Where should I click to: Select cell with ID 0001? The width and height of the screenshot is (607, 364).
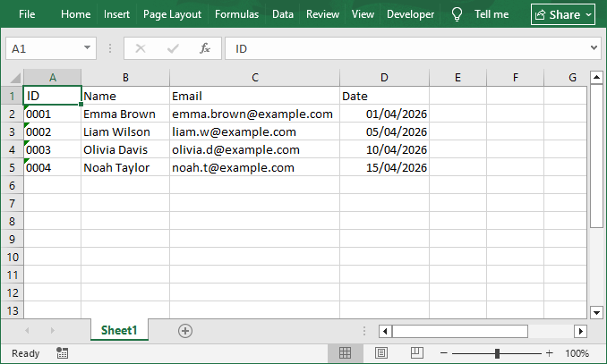[53, 114]
